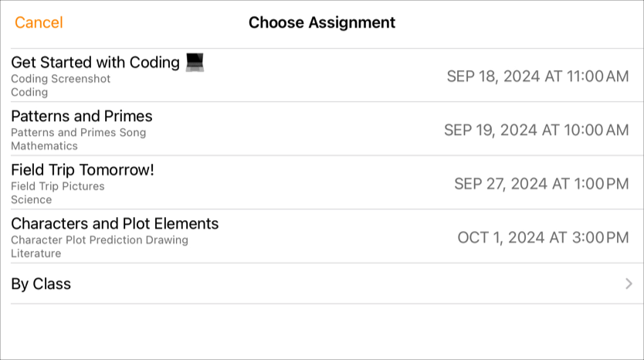Image resolution: width=644 pixels, height=360 pixels.
Task: Click the Science class label
Action: (x=32, y=200)
